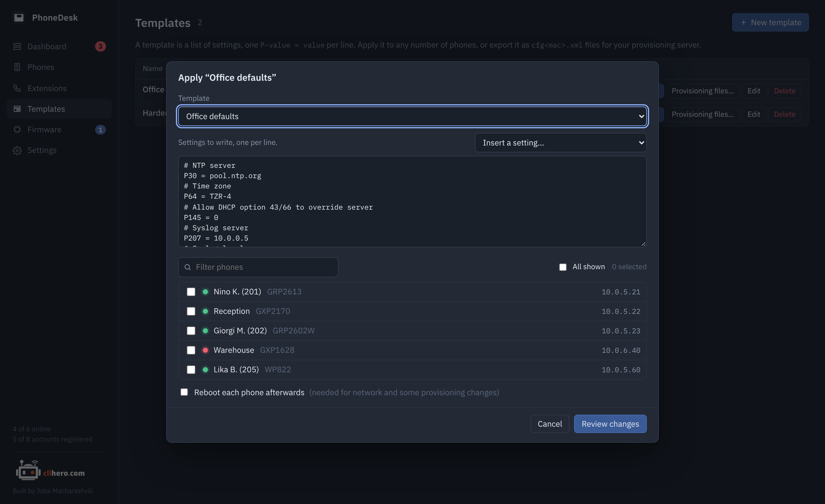Click Delete in the Harden template row
This screenshot has width=825, height=504.
click(x=785, y=114)
